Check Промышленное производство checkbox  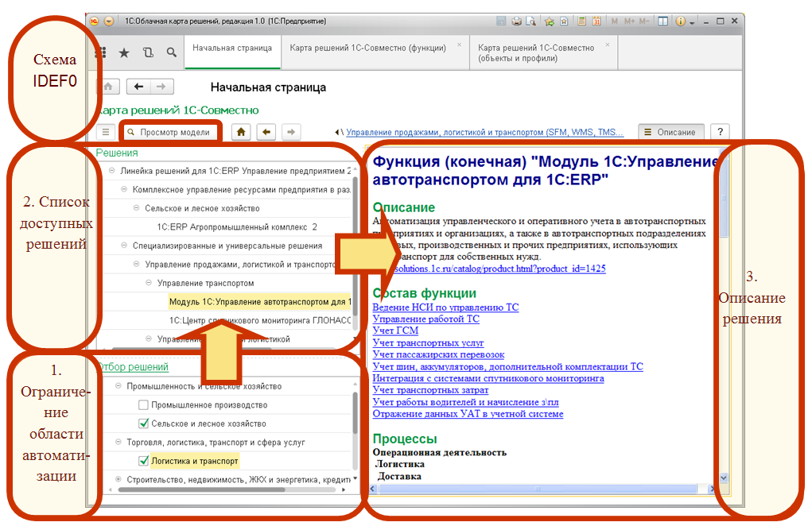(143, 404)
